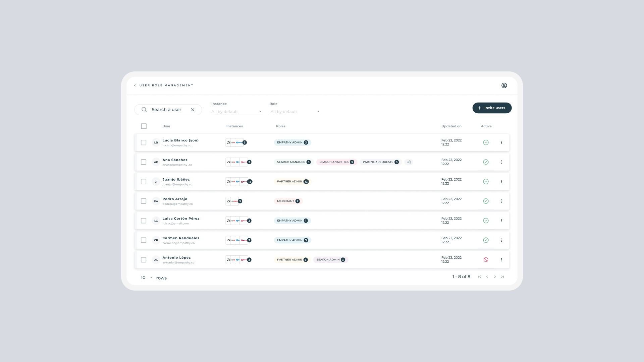Open the Instance filter dropdown
The width and height of the screenshot is (644, 362).
(x=236, y=112)
